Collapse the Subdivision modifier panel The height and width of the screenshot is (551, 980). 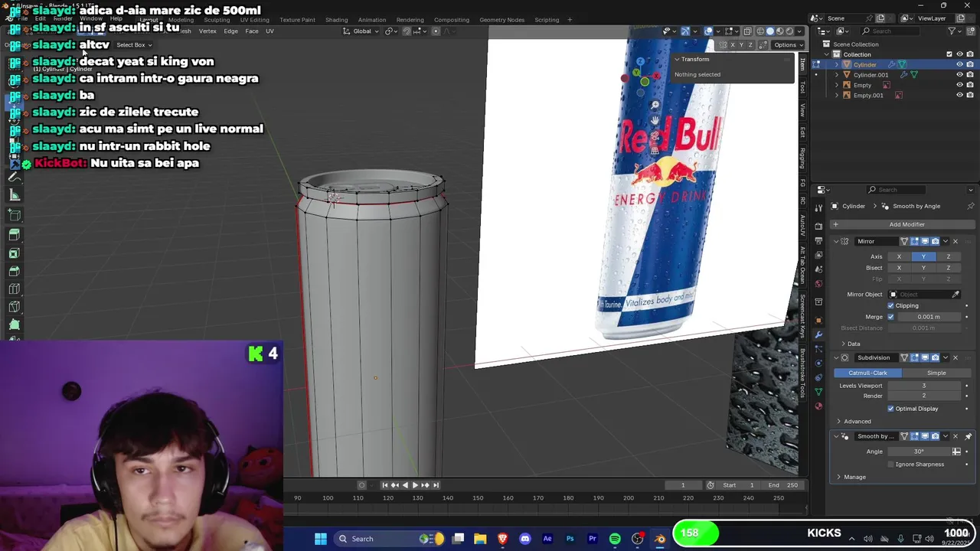pyautogui.click(x=836, y=357)
